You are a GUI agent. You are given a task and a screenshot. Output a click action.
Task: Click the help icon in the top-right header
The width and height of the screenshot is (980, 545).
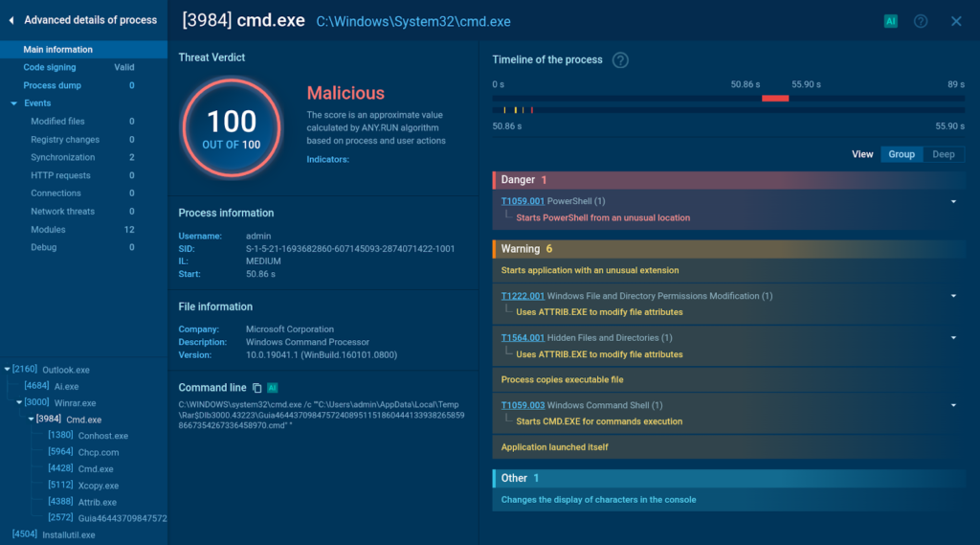click(921, 21)
